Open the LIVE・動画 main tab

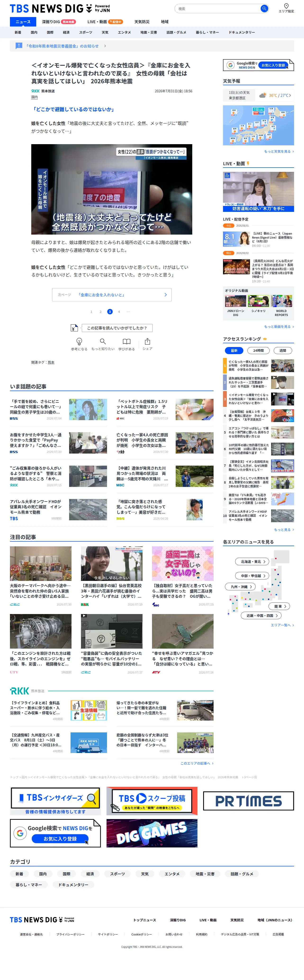(105, 22)
